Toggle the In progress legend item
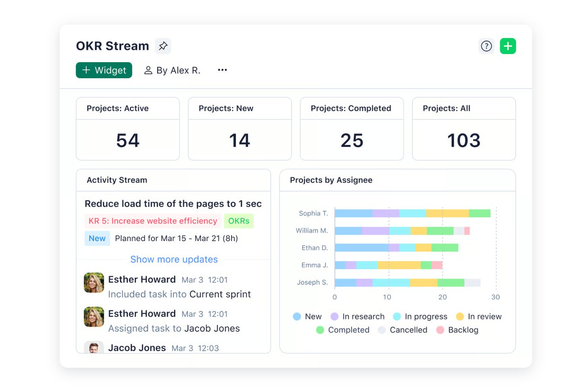Image resolution: width=588 pixels, height=392 pixels. [x=420, y=317]
